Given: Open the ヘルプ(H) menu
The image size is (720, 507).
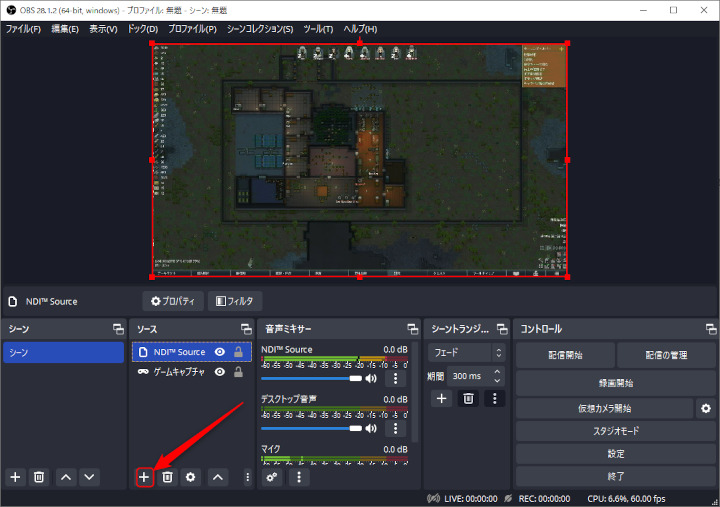Looking at the screenshot, I should click(x=360, y=29).
